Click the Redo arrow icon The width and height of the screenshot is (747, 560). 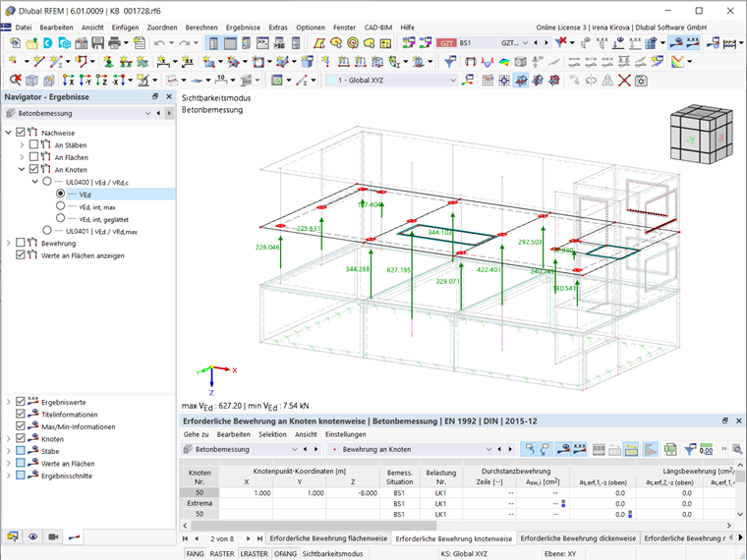click(x=185, y=43)
